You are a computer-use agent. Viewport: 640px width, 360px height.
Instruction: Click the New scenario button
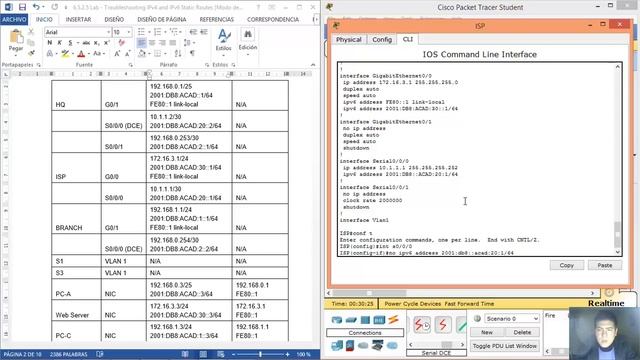point(487,332)
